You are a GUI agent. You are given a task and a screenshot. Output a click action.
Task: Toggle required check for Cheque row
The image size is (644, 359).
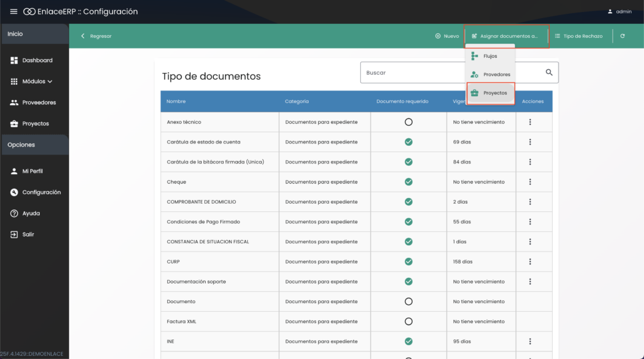point(408,182)
